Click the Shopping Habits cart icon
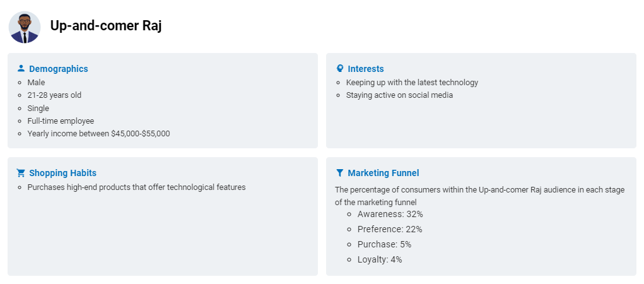This screenshot has height=284, width=644. pos(21,173)
